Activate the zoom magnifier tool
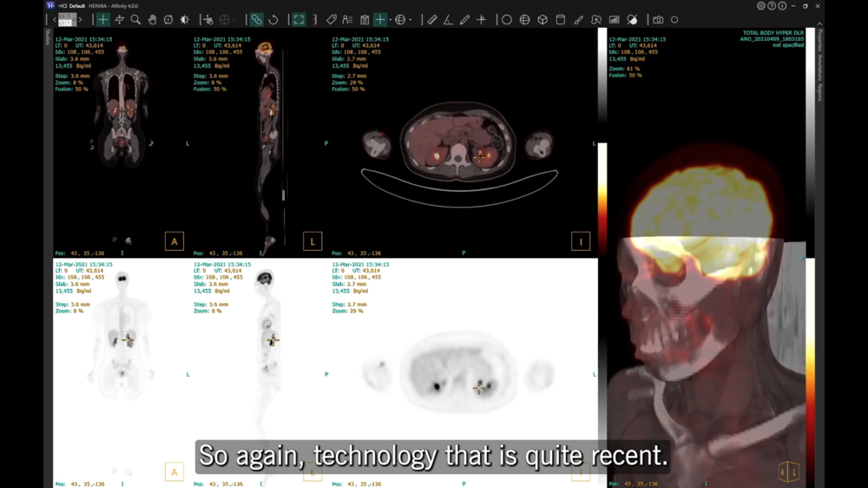This screenshot has width=868, height=488. coord(135,19)
